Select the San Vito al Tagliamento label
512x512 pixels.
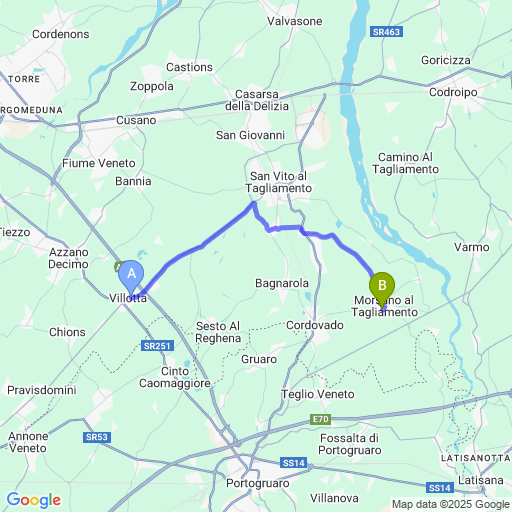[279, 182]
